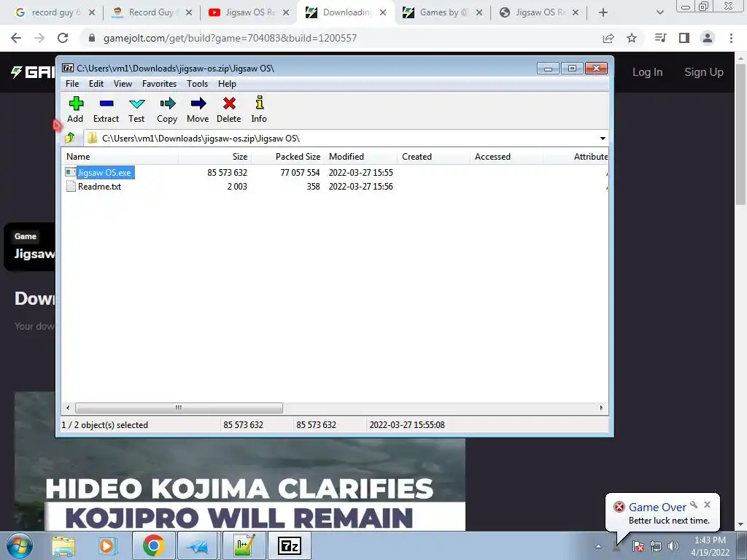Click the Log In link on Game Jolt

coord(647,72)
